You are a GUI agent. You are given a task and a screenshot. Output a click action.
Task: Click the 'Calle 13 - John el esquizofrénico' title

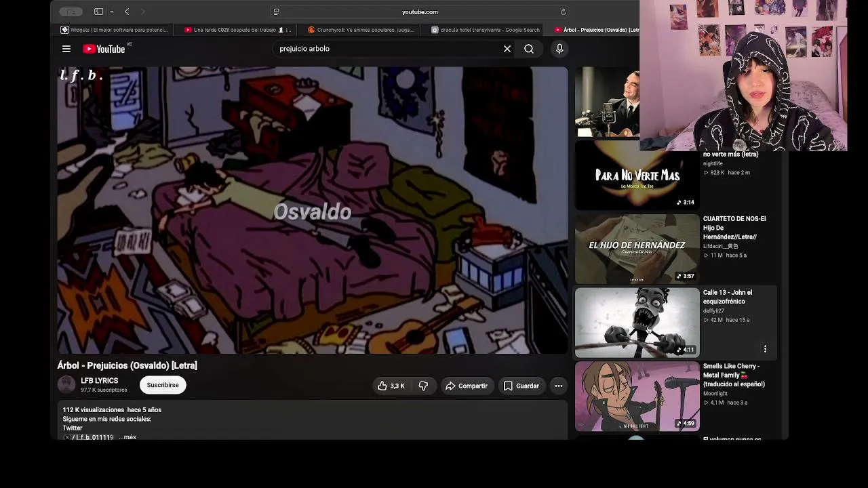[728, 297]
